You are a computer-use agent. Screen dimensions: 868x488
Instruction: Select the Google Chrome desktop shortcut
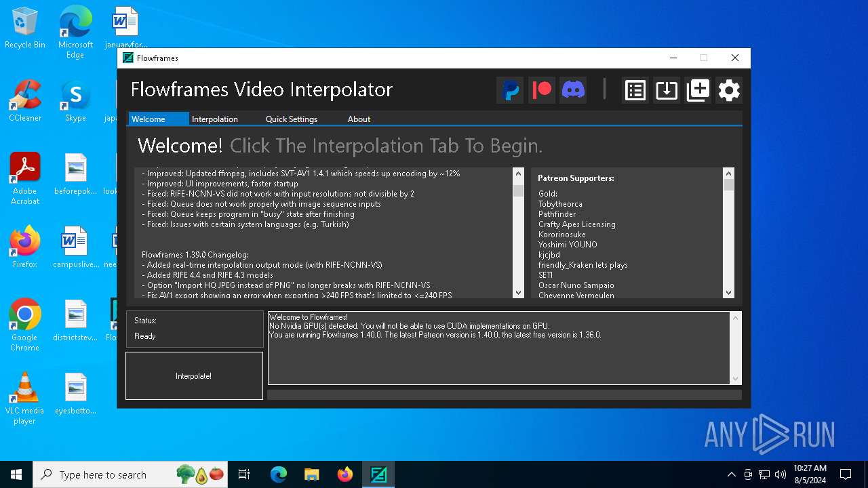click(x=25, y=325)
